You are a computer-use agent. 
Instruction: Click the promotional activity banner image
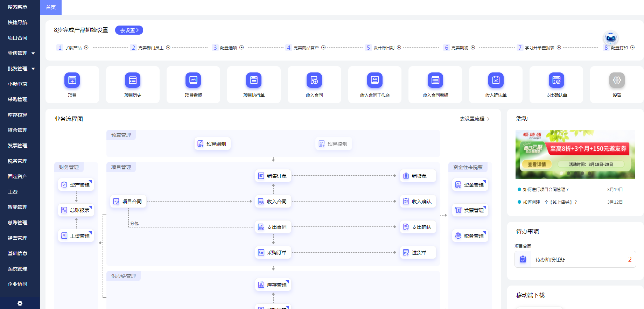(x=575, y=154)
